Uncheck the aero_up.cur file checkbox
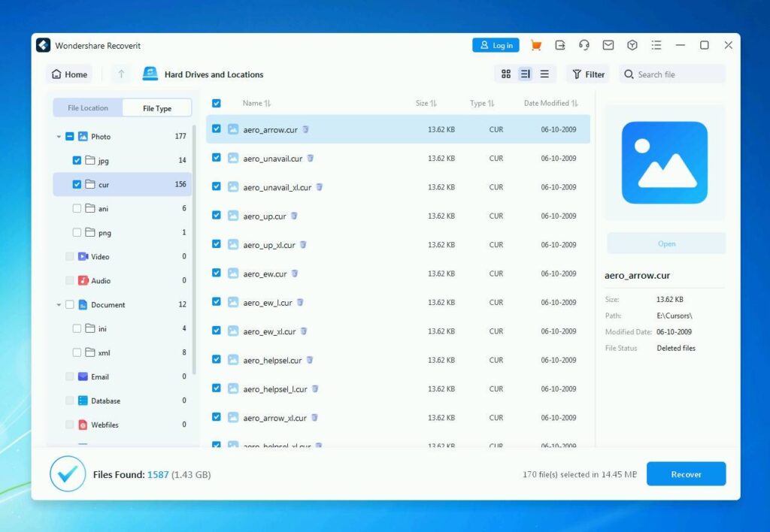 [216, 216]
